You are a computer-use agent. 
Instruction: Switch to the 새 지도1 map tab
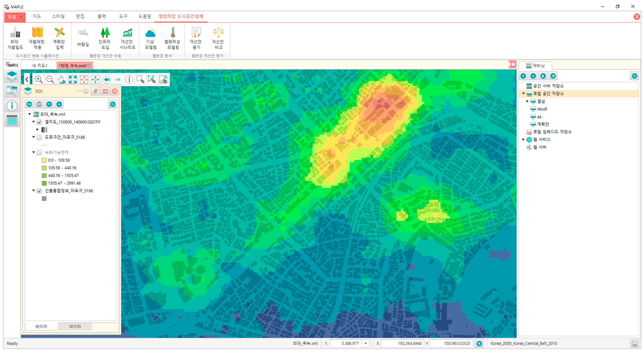(x=40, y=65)
